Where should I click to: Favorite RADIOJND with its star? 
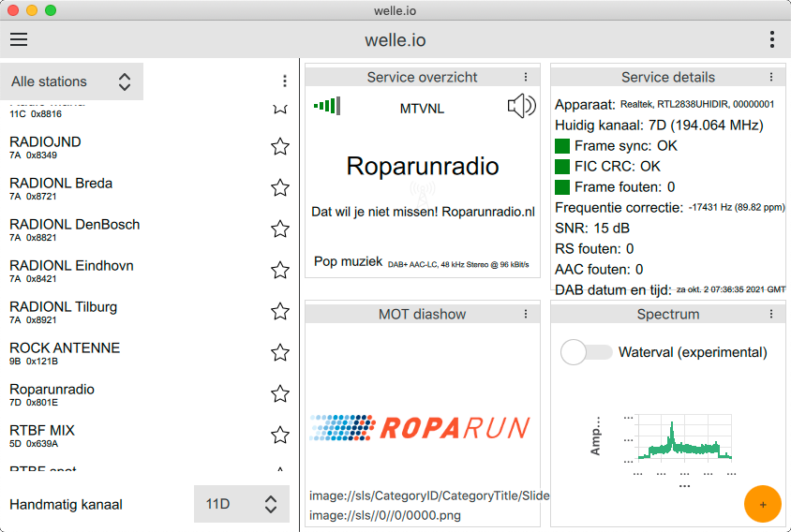coord(280,147)
